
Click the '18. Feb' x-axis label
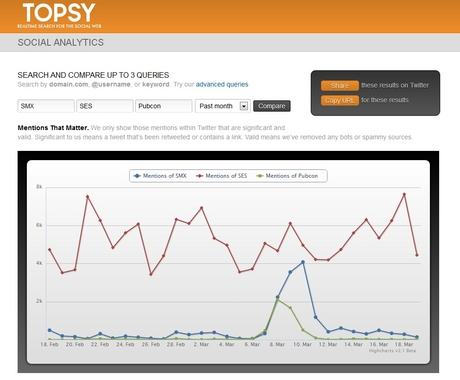coord(49,344)
